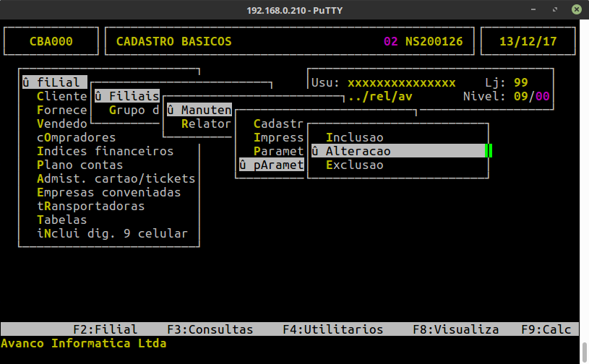This screenshot has height=364, width=589.
Task: Open Admist. cartao/tickets entry
Action: click(116, 178)
